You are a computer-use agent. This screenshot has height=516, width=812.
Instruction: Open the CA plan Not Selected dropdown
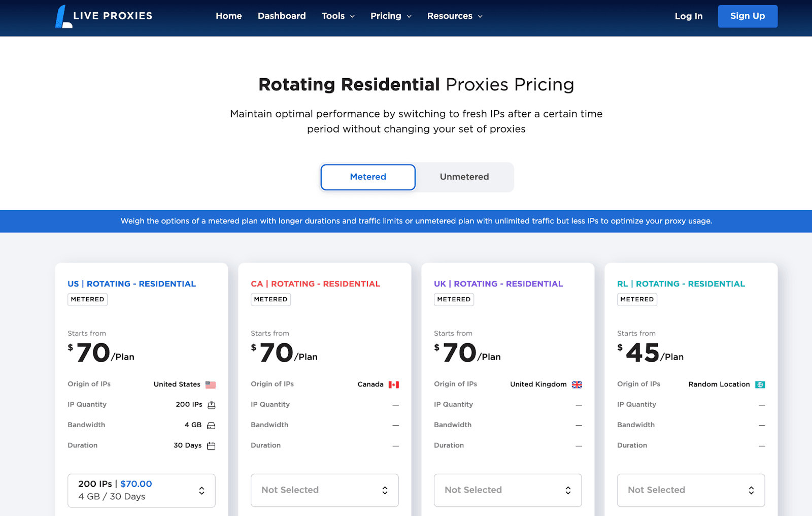click(x=325, y=490)
